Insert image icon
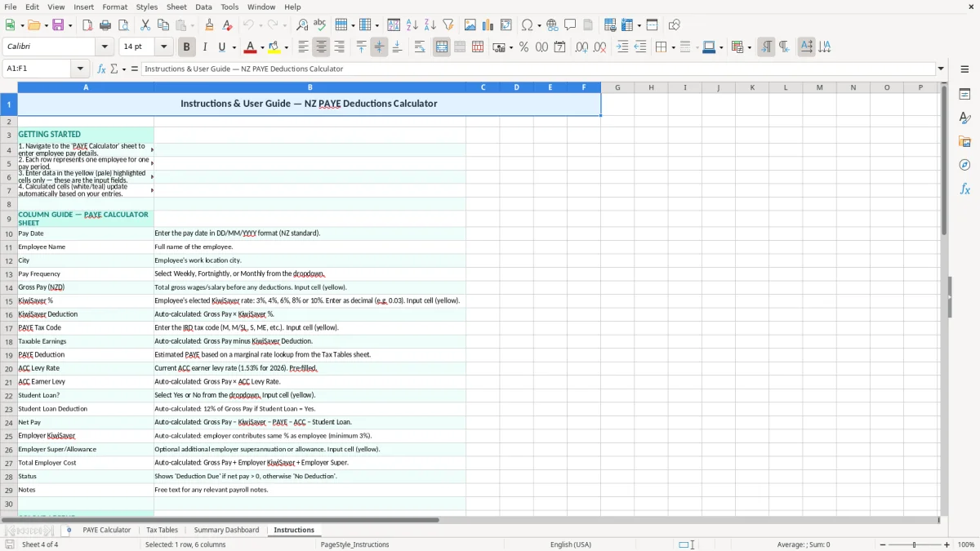The height and width of the screenshot is (551, 980). coord(470,25)
